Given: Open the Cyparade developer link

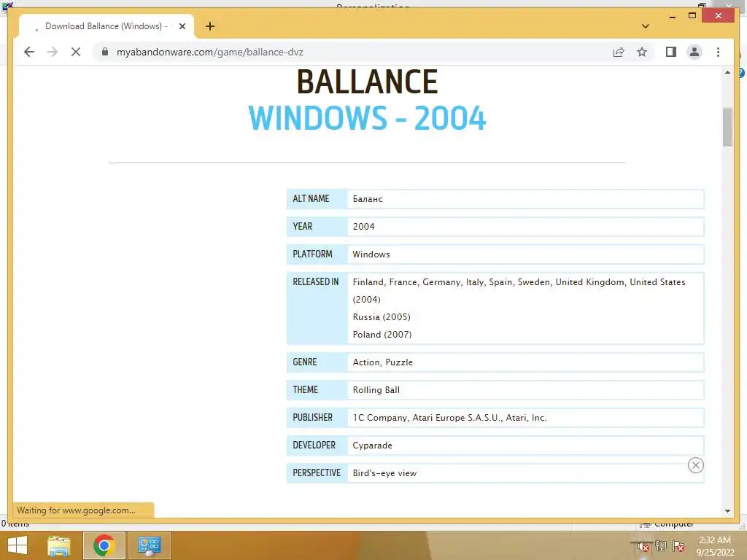Looking at the screenshot, I should (373, 446).
